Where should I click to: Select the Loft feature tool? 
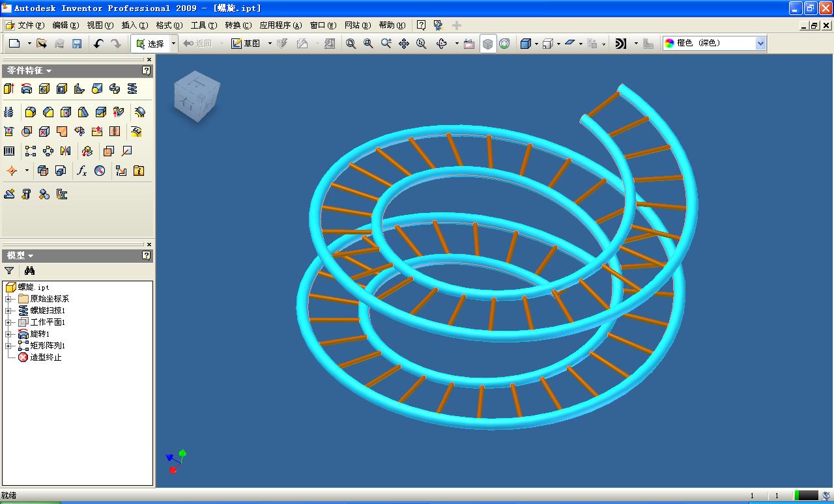click(x=97, y=89)
